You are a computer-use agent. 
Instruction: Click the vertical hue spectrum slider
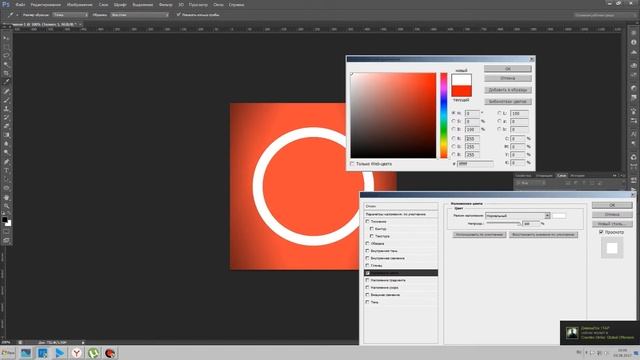point(444,115)
